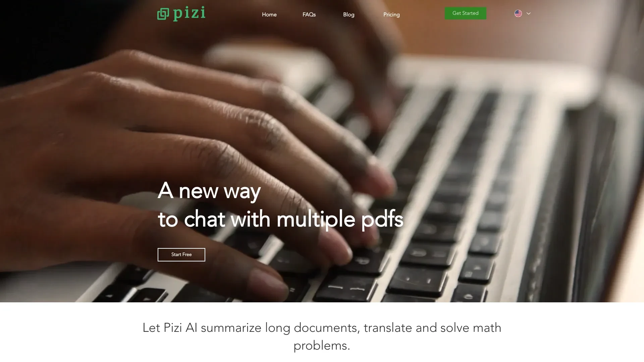Viewport: 644px width, 362px height.
Task: Click the Get Started button
Action: (x=465, y=13)
